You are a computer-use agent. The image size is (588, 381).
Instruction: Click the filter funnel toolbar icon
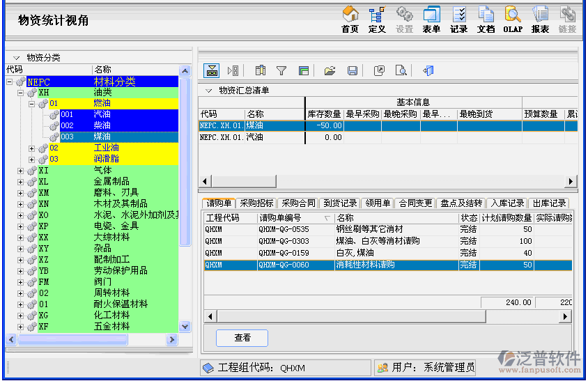[281, 70]
